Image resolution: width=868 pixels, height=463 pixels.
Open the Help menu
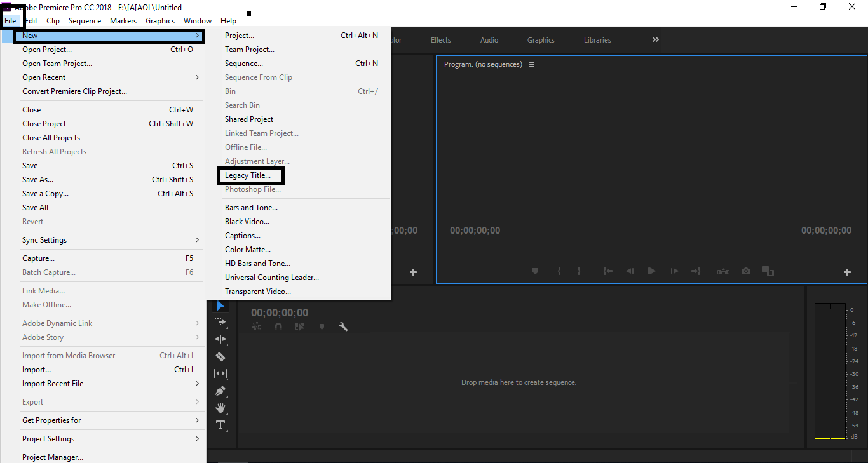point(228,21)
